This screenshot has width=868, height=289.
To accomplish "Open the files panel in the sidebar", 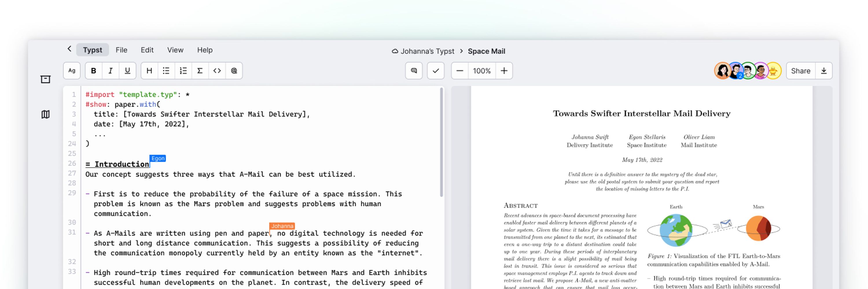I will 45,79.
